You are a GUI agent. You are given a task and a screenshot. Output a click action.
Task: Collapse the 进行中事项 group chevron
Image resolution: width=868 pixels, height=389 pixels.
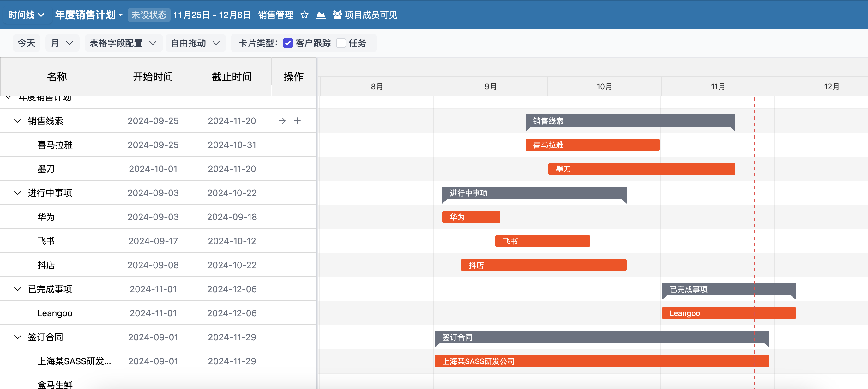pyautogui.click(x=17, y=193)
